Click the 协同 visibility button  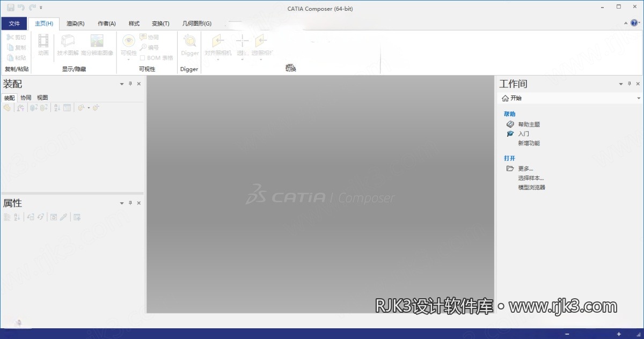(x=149, y=38)
